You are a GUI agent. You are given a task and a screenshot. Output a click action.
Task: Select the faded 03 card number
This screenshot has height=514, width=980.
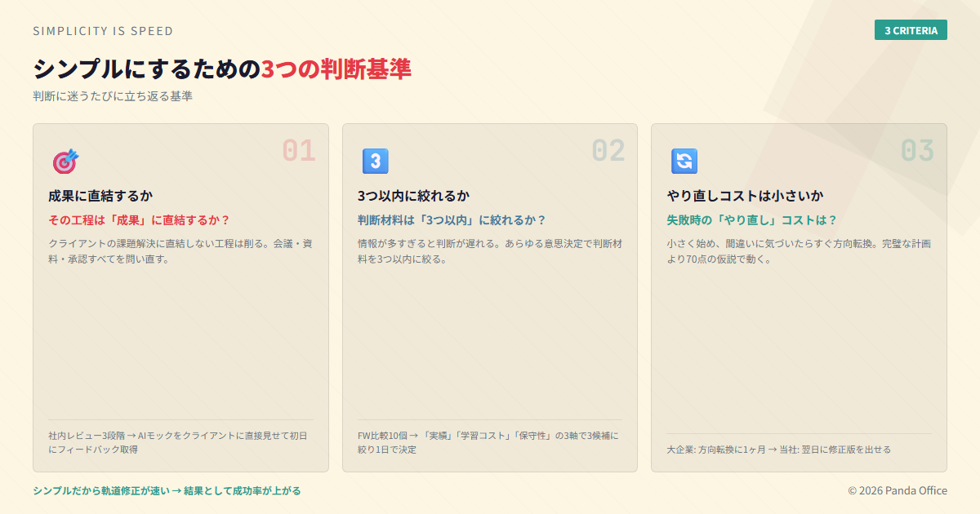point(916,150)
